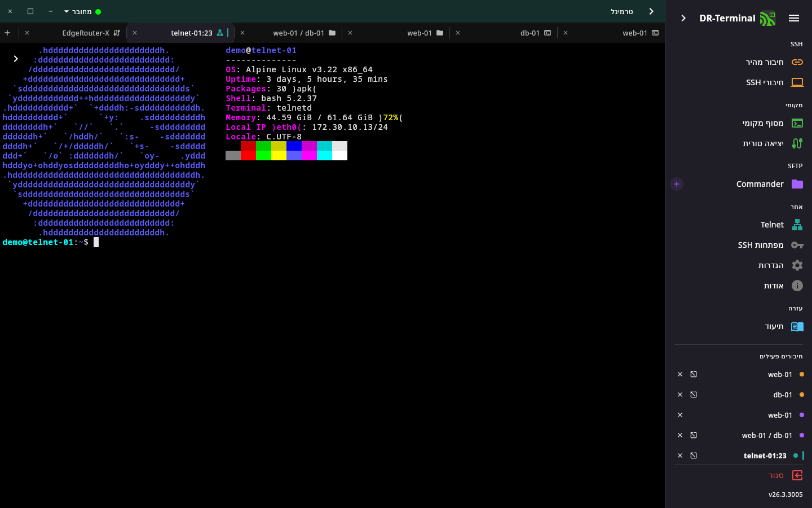This screenshot has width=812, height=508.
Task: Open the מחובר connection status dropdown
Action: pos(82,11)
